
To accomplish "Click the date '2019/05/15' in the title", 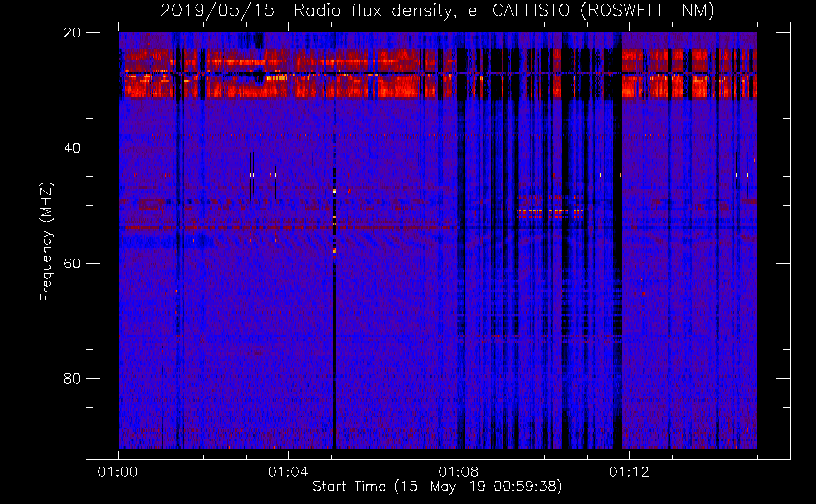I will (x=218, y=10).
